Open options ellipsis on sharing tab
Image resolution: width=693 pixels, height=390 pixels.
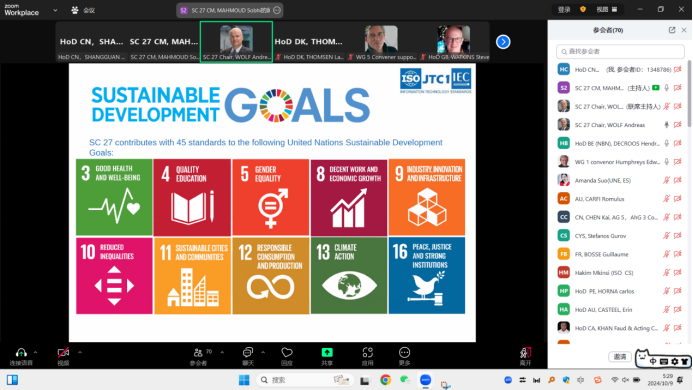coord(277,10)
